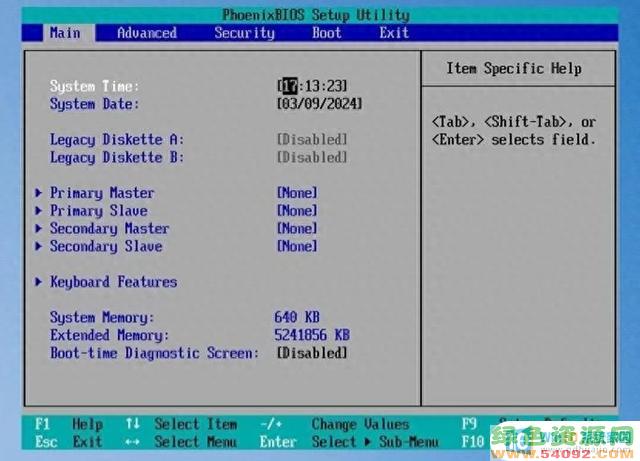Click the F9 key hint
The width and height of the screenshot is (640, 461).
pyautogui.click(x=469, y=424)
